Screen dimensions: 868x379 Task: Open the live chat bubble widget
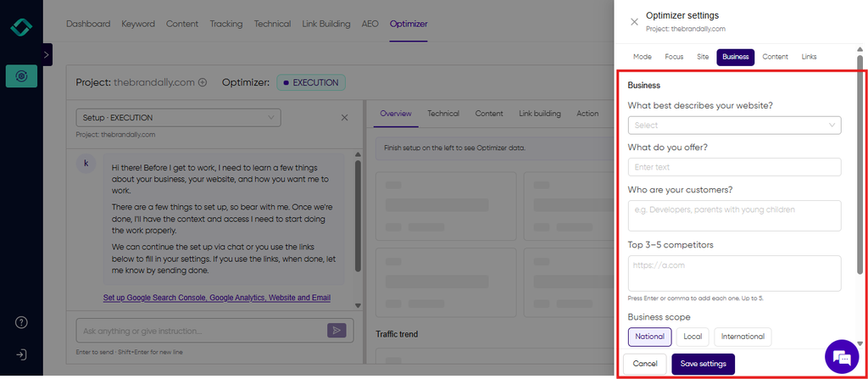[842, 356]
